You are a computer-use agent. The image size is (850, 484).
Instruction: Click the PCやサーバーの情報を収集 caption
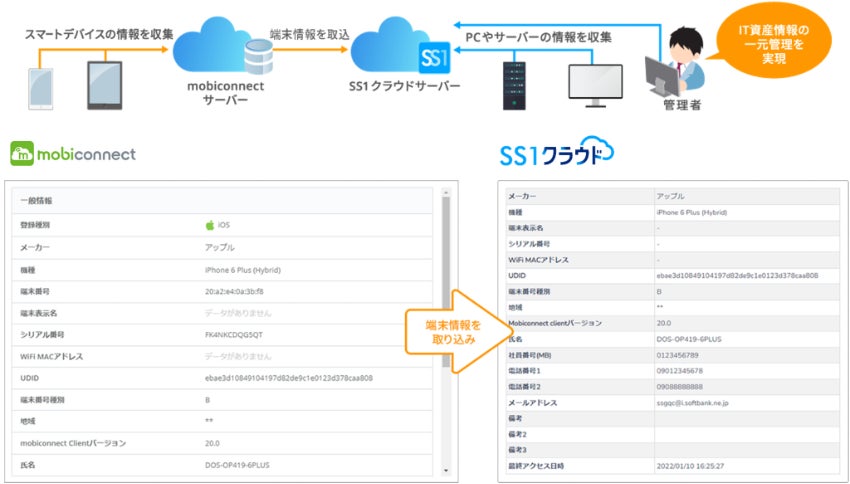pos(538,37)
